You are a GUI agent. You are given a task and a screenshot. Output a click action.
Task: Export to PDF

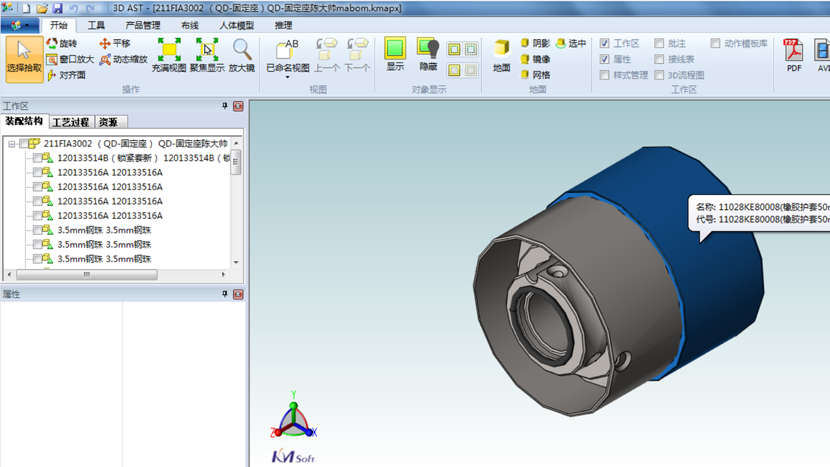[x=793, y=56]
